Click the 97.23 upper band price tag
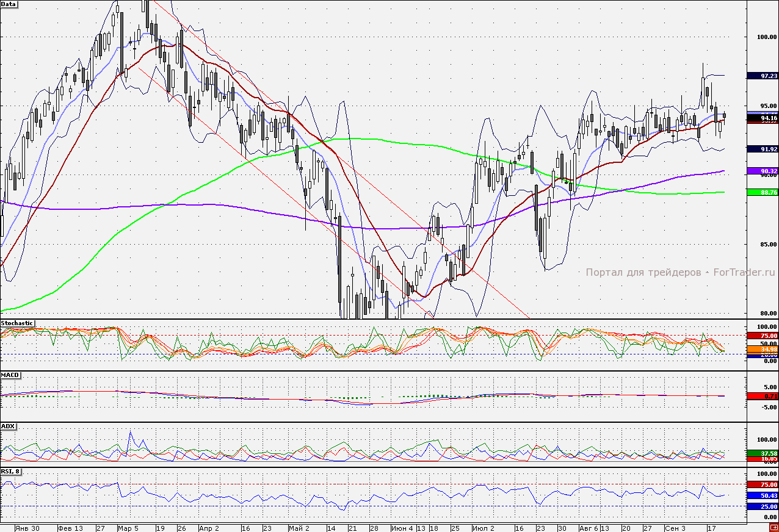This screenshot has width=779, height=532. pyautogui.click(x=762, y=76)
